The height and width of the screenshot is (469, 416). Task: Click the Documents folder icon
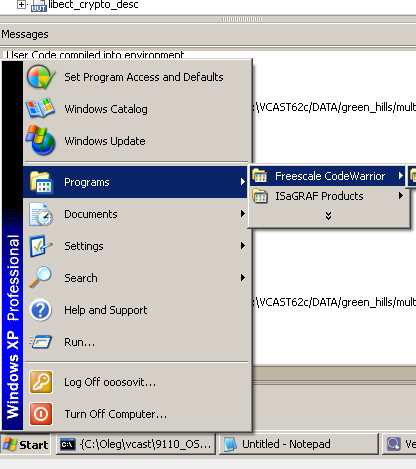click(x=41, y=214)
